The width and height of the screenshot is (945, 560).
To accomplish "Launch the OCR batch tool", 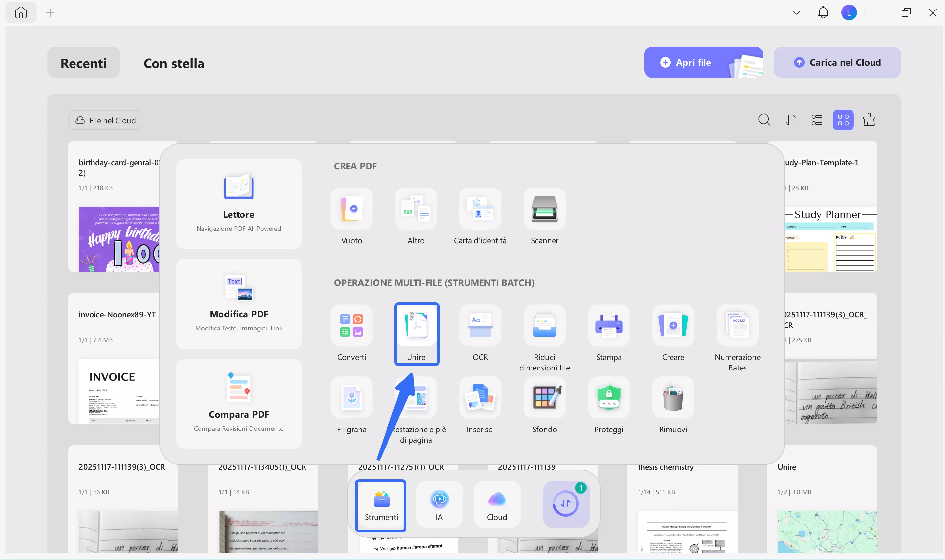I will pyautogui.click(x=480, y=326).
